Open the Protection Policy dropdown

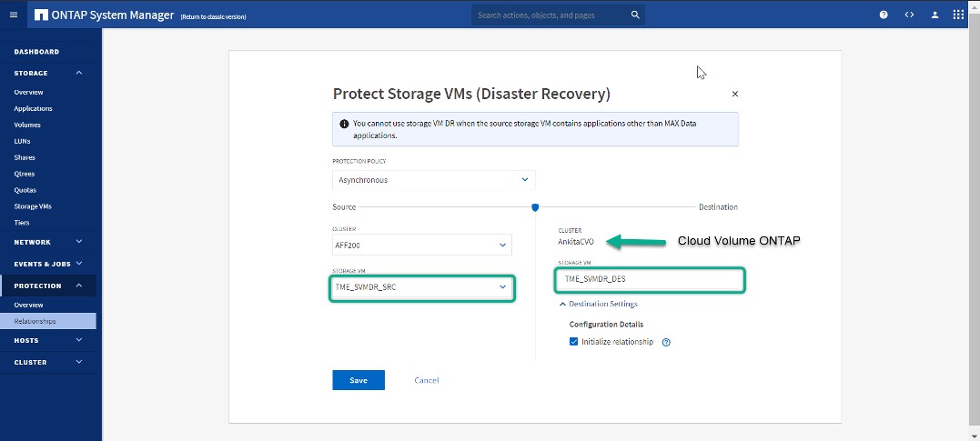[433, 180]
